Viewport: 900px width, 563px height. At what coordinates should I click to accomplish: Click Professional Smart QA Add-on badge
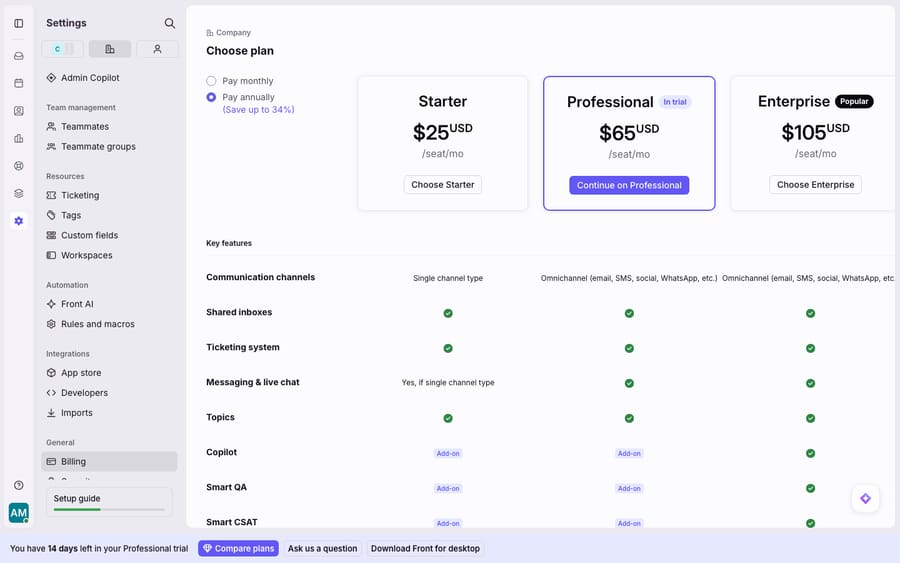[x=629, y=488]
